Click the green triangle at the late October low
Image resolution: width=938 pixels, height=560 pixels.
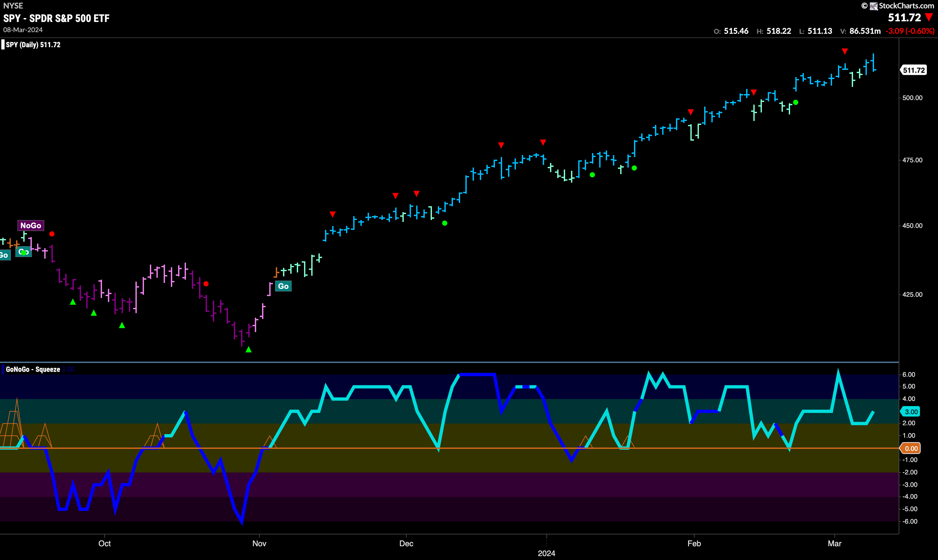(x=248, y=350)
